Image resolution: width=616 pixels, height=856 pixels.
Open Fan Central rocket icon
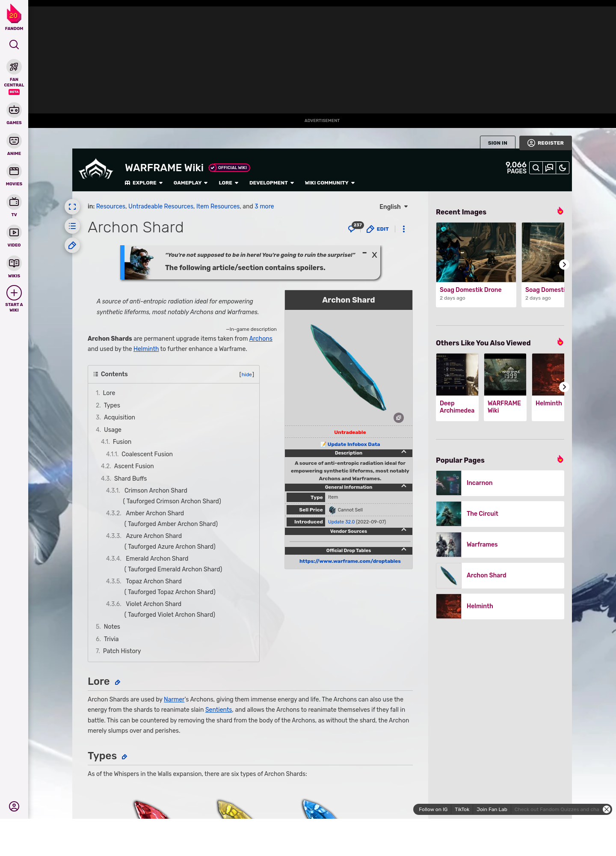pos(14,67)
